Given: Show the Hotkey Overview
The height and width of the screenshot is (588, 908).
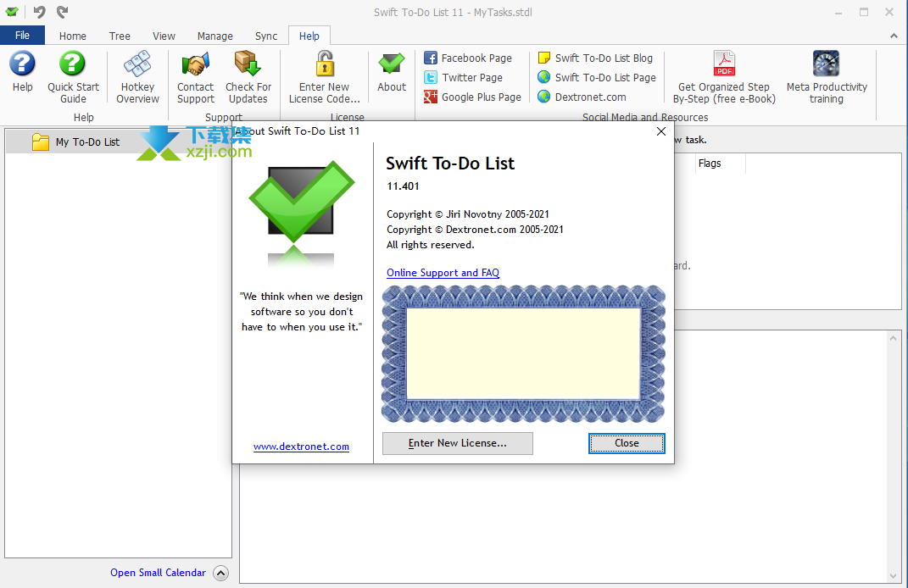Looking at the screenshot, I should click(x=137, y=77).
